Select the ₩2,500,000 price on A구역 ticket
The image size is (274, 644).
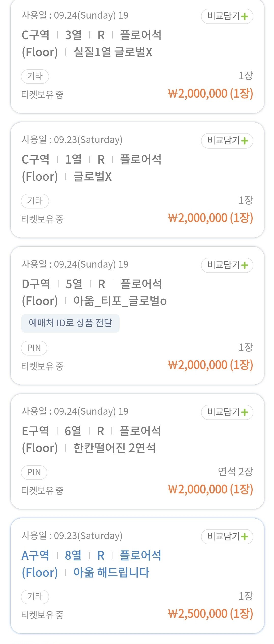pyautogui.click(x=210, y=614)
